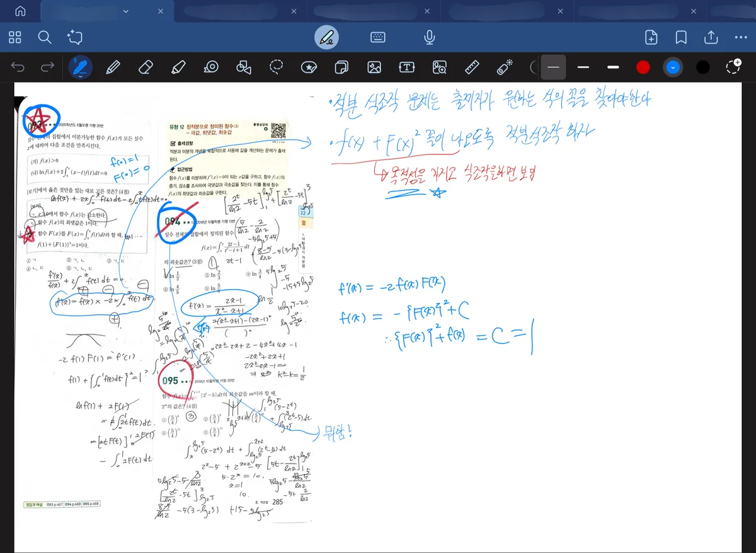Open the stickers and elements tool

(x=309, y=67)
